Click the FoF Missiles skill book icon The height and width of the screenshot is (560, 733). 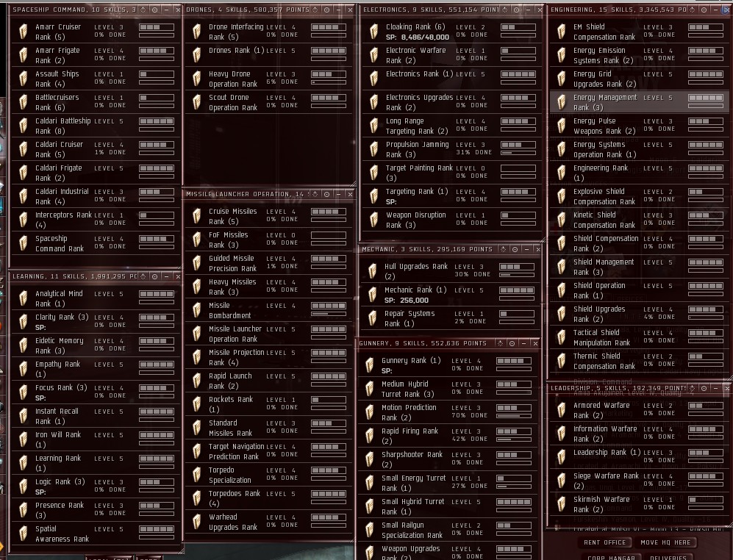(196, 240)
